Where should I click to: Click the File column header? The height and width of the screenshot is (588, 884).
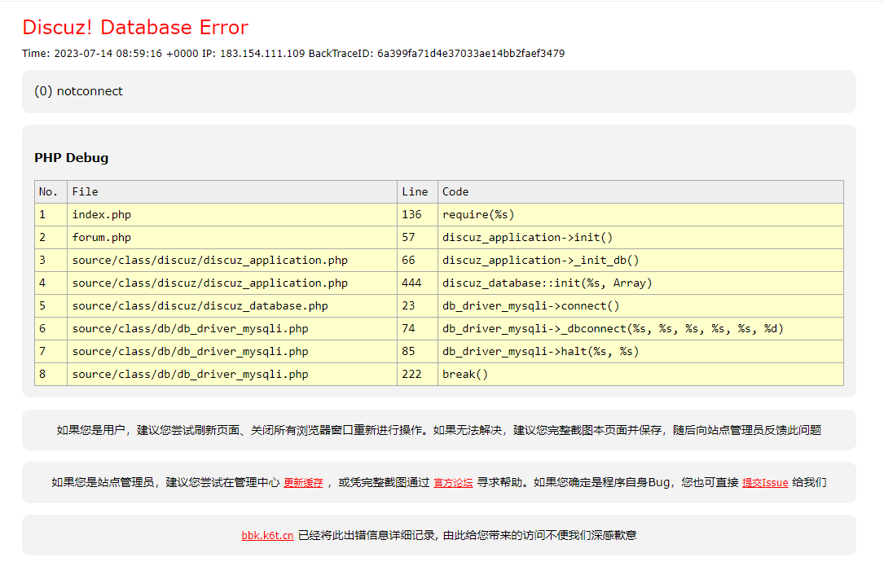tap(85, 192)
